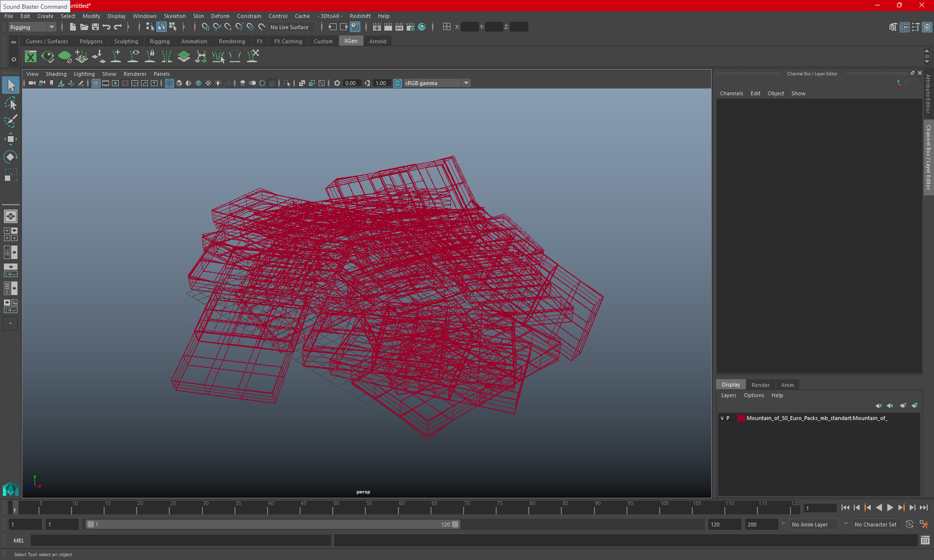934x560 pixels.
Task: Click the XGen preview eye shelf icon
Action: pos(48,57)
